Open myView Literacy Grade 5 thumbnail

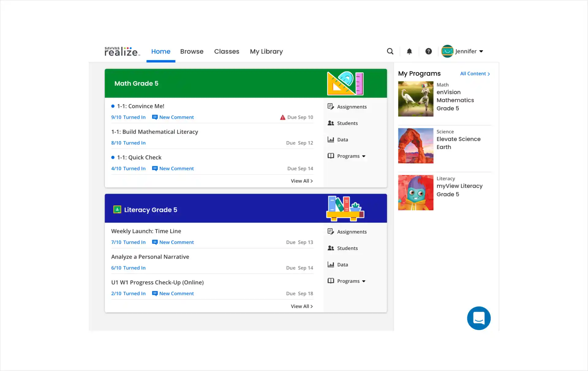tap(416, 193)
